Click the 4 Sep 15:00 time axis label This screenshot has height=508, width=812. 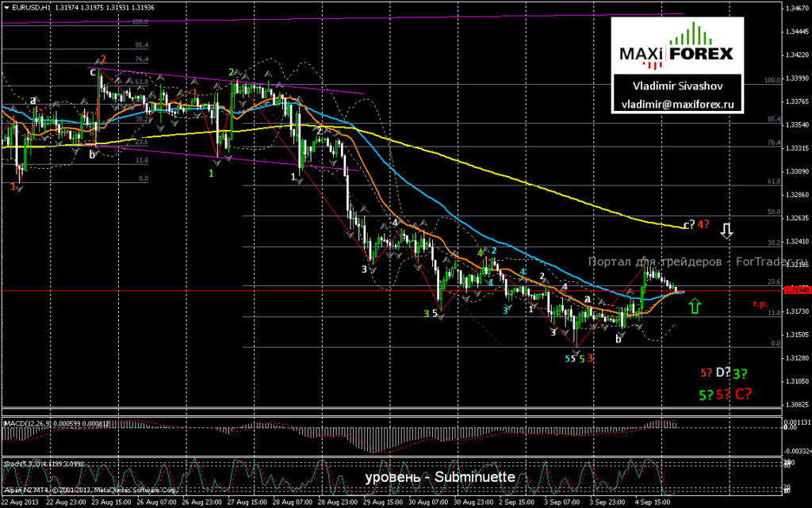[653, 502]
